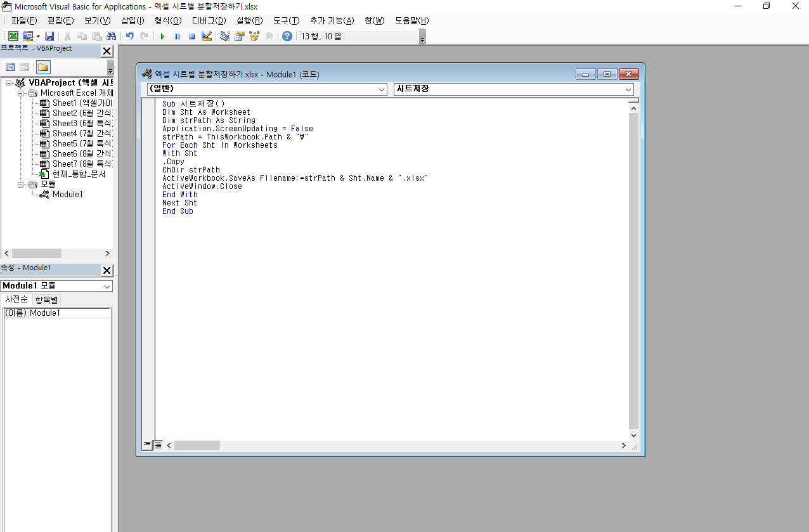
Task: Close the 프로젝트 - VBAProject panel
Action: pyautogui.click(x=107, y=51)
